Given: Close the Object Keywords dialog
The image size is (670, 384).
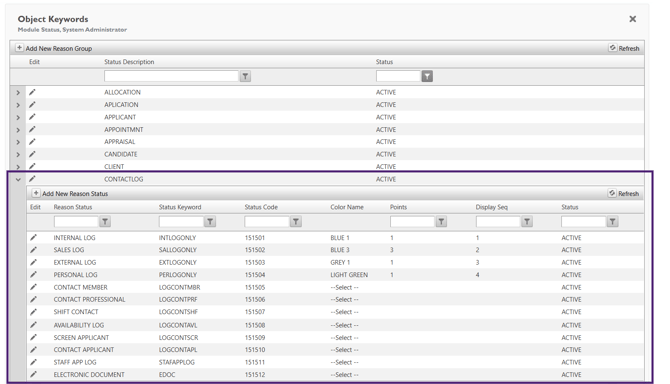Looking at the screenshot, I should tap(633, 19).
